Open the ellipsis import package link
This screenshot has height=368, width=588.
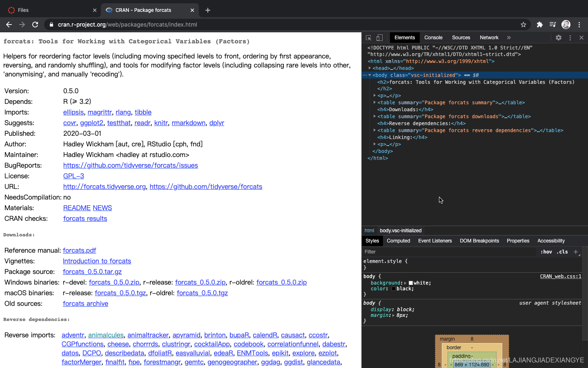(73, 112)
